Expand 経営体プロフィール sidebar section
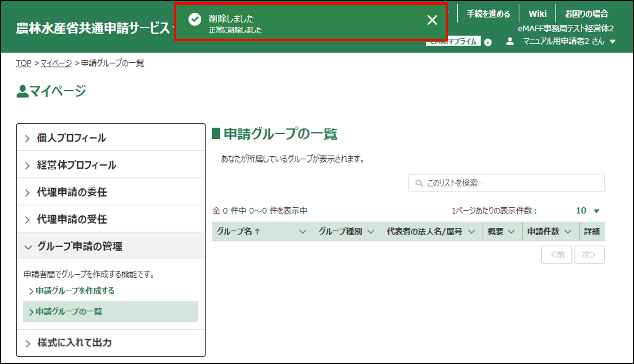634x364 pixels. coord(76,165)
